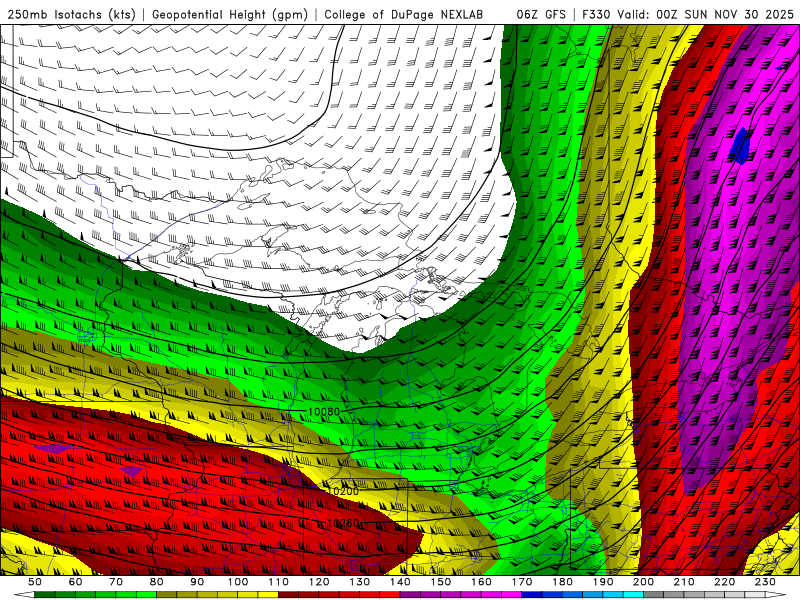The width and height of the screenshot is (800, 600).
Task: Click 'College of DuPage NEXLAB' in header
Action: [x=403, y=14]
